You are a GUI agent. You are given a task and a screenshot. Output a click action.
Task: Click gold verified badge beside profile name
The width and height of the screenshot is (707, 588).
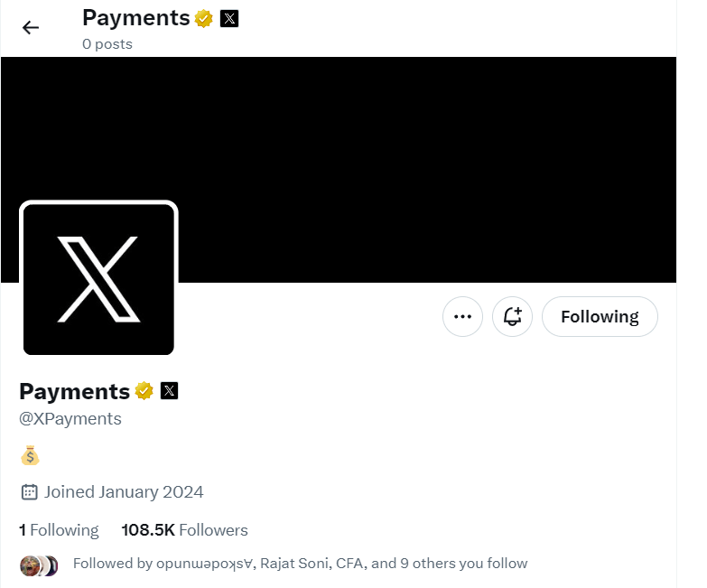pyautogui.click(x=144, y=390)
